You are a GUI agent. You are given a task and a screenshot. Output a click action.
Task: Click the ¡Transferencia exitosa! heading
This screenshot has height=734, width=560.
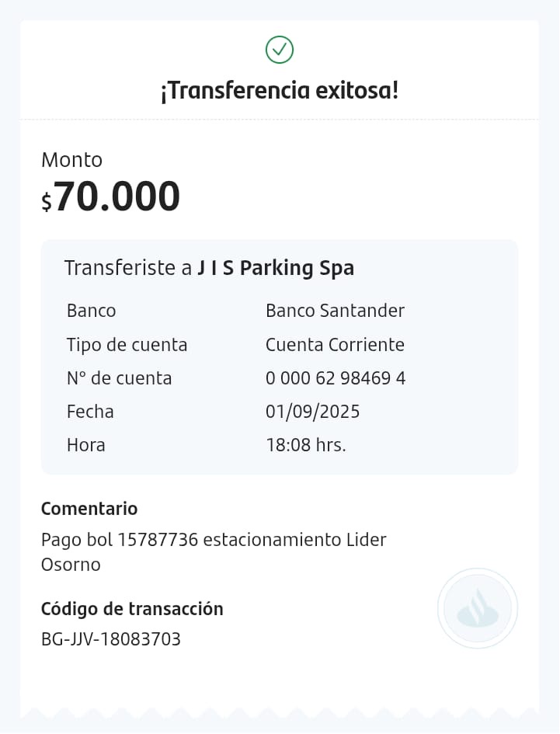[x=280, y=91]
